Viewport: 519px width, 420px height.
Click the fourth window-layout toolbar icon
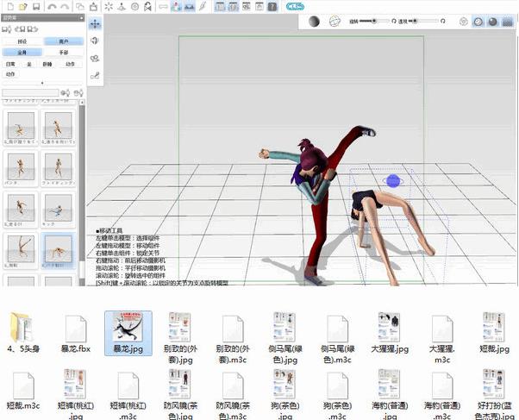[259, 6]
